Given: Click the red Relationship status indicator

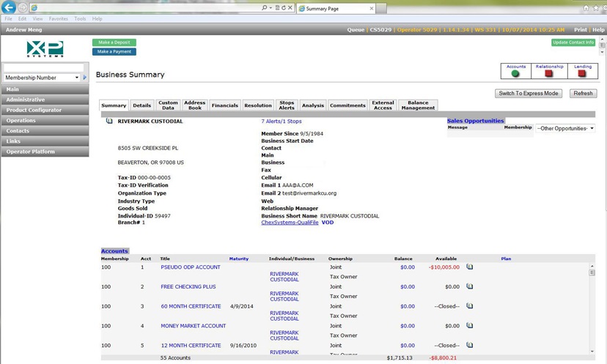Looking at the screenshot, I should point(549,74).
